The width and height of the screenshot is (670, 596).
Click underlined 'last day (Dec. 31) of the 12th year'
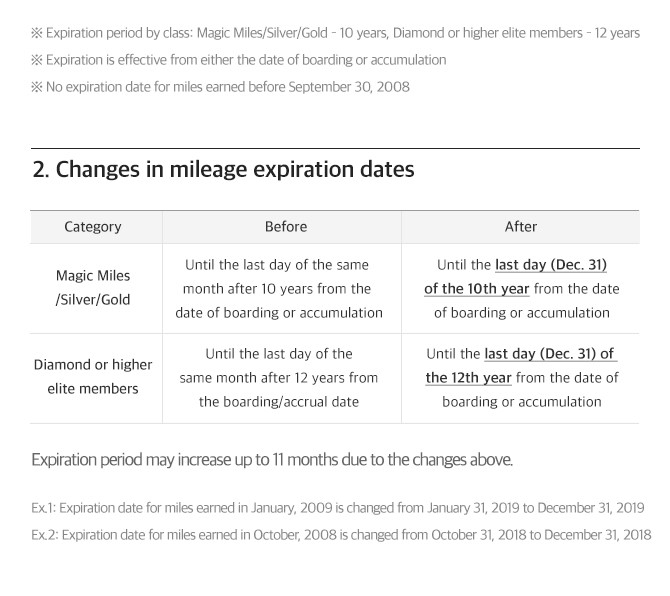[521, 366]
